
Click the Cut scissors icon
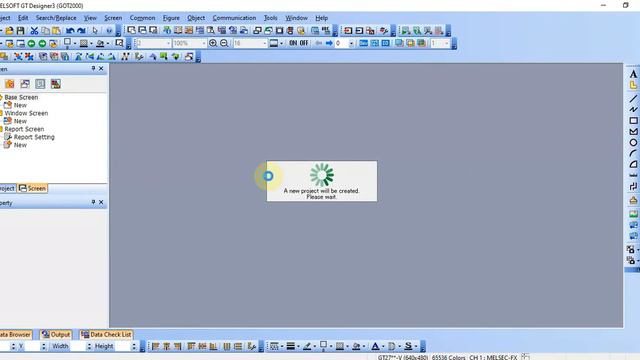coord(34,31)
